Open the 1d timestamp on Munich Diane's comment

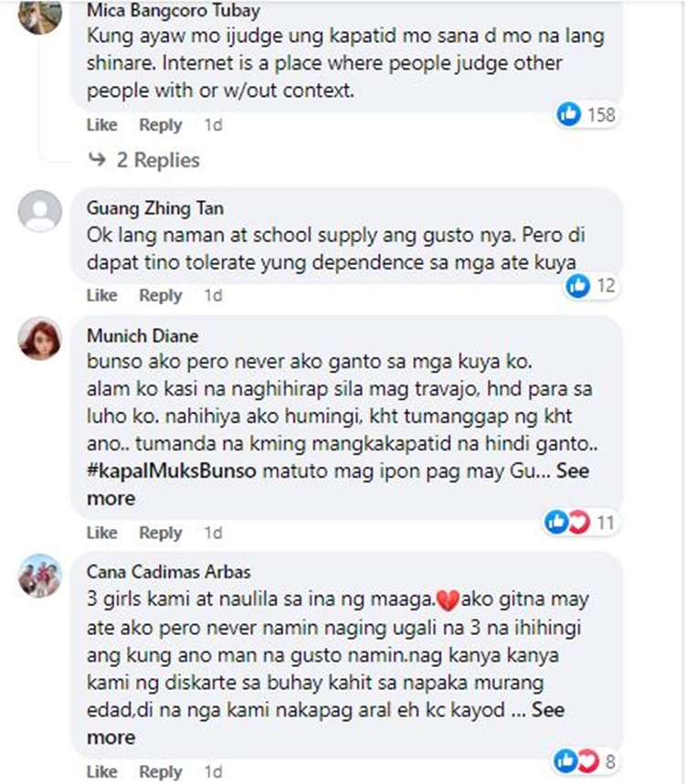click(214, 533)
